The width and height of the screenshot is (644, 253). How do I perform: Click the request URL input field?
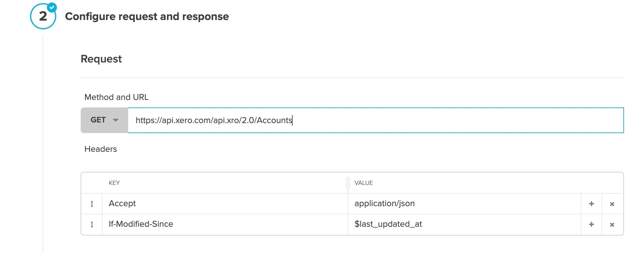[x=376, y=120]
